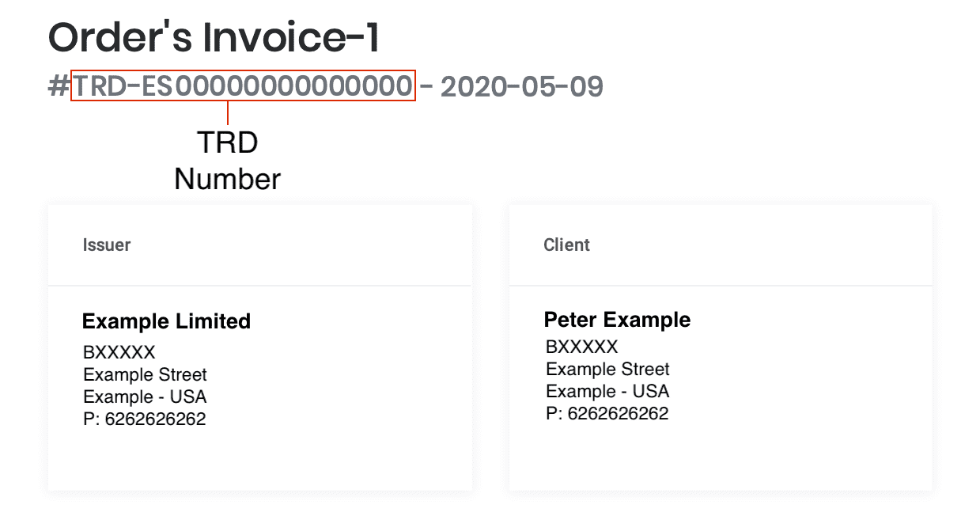Click the BXXXXX code in the Client card
The width and height of the screenshot is (980, 516).
click(x=581, y=347)
